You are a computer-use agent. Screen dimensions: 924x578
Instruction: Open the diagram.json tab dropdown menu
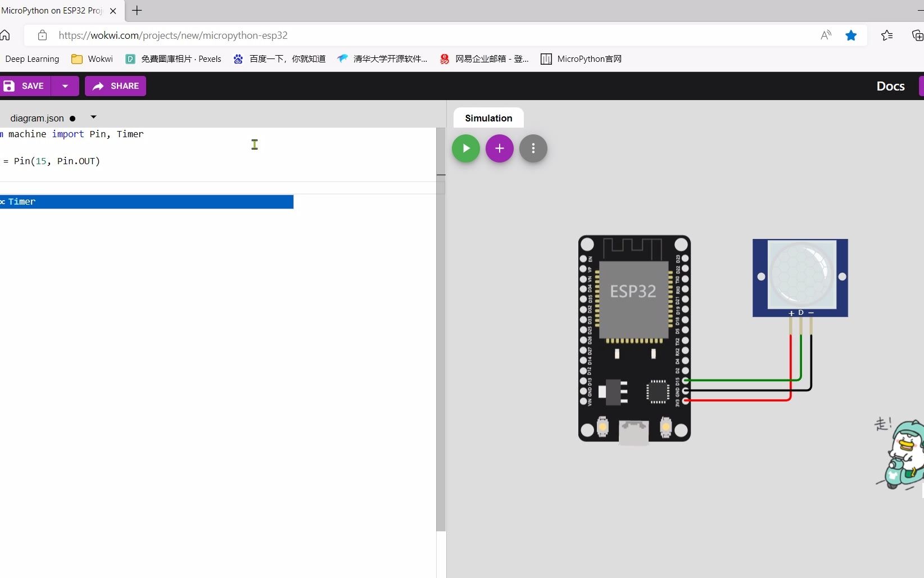pyautogui.click(x=93, y=117)
